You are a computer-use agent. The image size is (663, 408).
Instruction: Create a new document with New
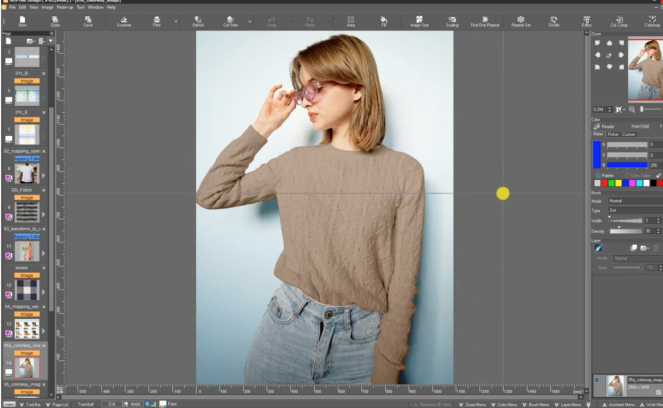22,22
